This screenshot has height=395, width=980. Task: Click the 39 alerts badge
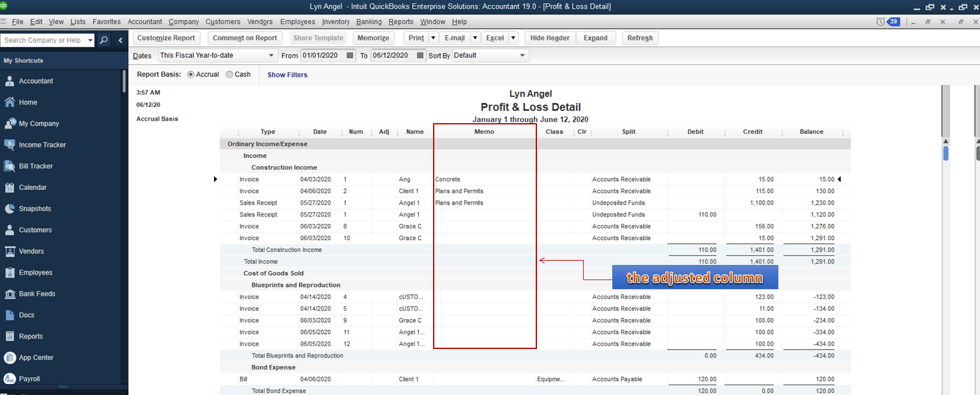point(894,22)
